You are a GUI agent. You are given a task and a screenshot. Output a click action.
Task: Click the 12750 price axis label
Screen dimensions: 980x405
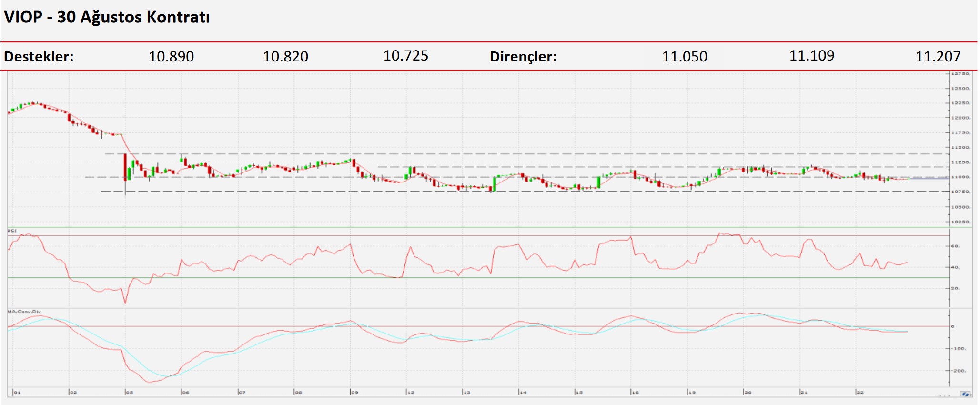[x=961, y=74]
